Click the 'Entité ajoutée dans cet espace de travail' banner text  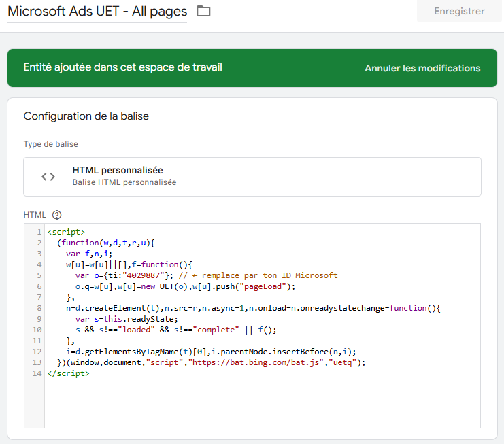click(123, 67)
